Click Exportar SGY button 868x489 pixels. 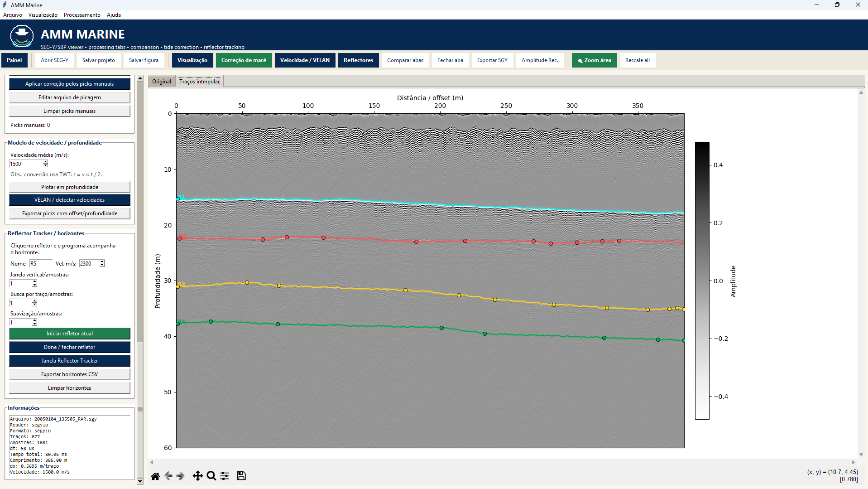(492, 60)
